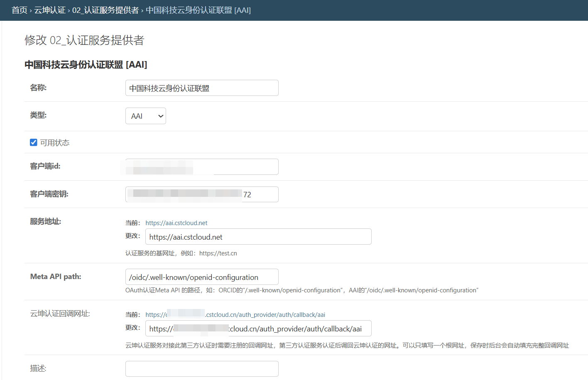The image size is (588, 380).
Task: Focus the 名称 text field
Action: [202, 88]
